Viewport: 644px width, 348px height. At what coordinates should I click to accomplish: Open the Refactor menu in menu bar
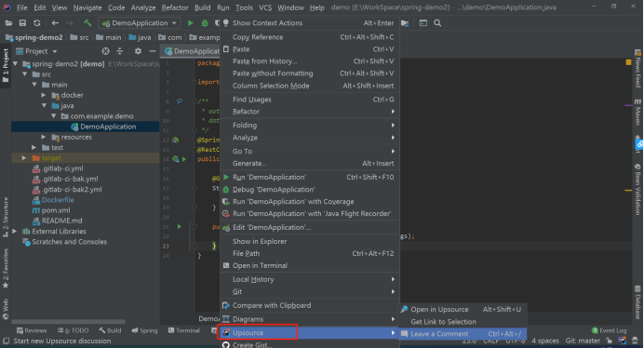pyautogui.click(x=175, y=7)
